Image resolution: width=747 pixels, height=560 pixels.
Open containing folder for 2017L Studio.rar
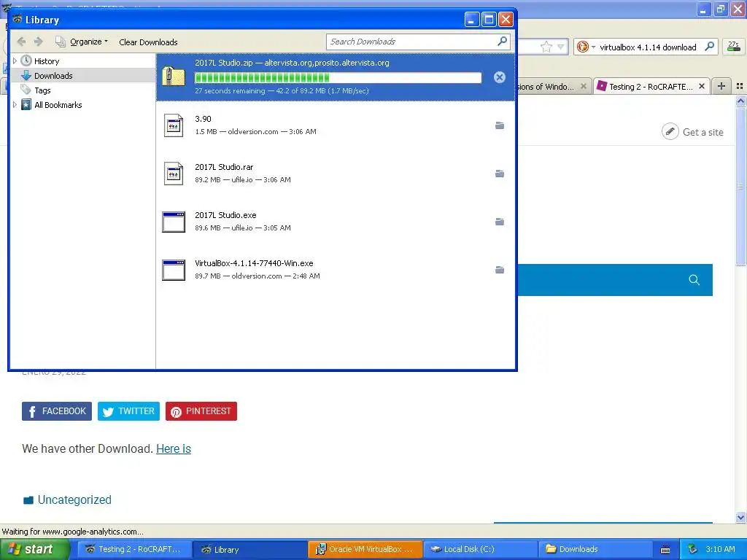click(x=499, y=174)
